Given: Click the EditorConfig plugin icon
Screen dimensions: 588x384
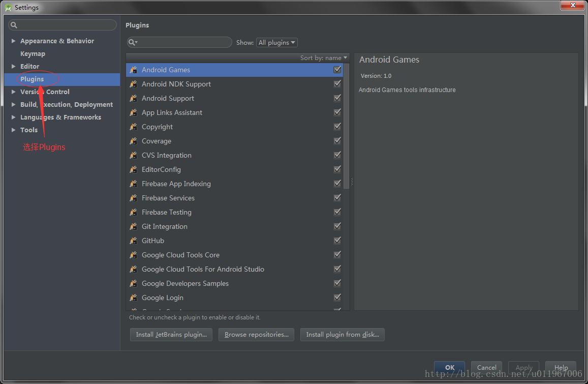Looking at the screenshot, I should click(133, 170).
